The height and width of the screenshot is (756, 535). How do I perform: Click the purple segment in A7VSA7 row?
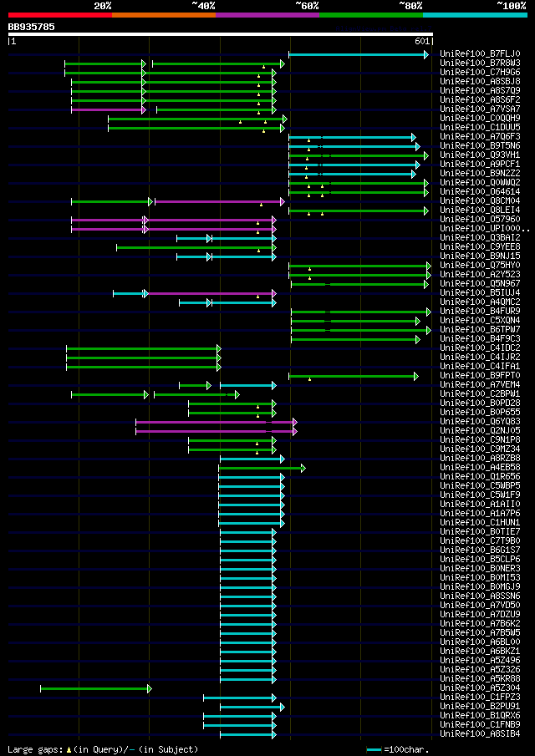pyautogui.click(x=107, y=110)
